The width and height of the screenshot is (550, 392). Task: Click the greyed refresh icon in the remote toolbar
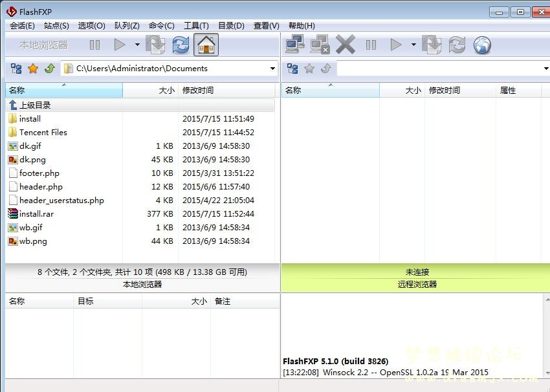[457, 45]
